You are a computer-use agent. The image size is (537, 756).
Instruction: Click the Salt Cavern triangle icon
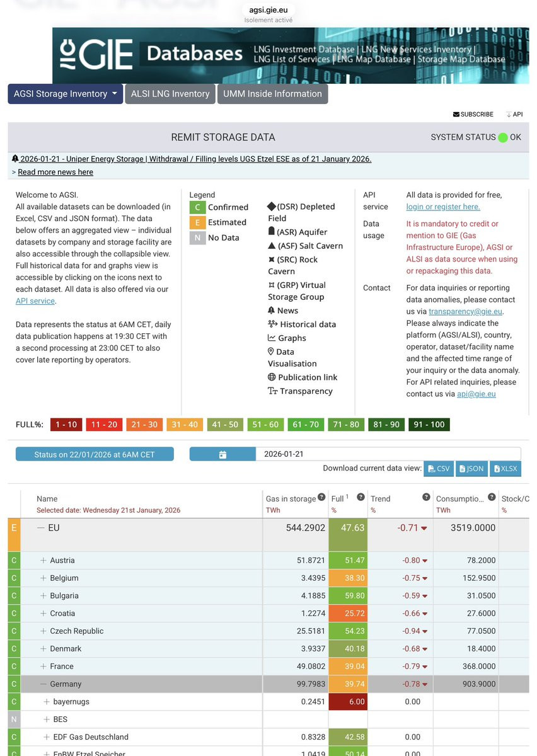(272, 246)
